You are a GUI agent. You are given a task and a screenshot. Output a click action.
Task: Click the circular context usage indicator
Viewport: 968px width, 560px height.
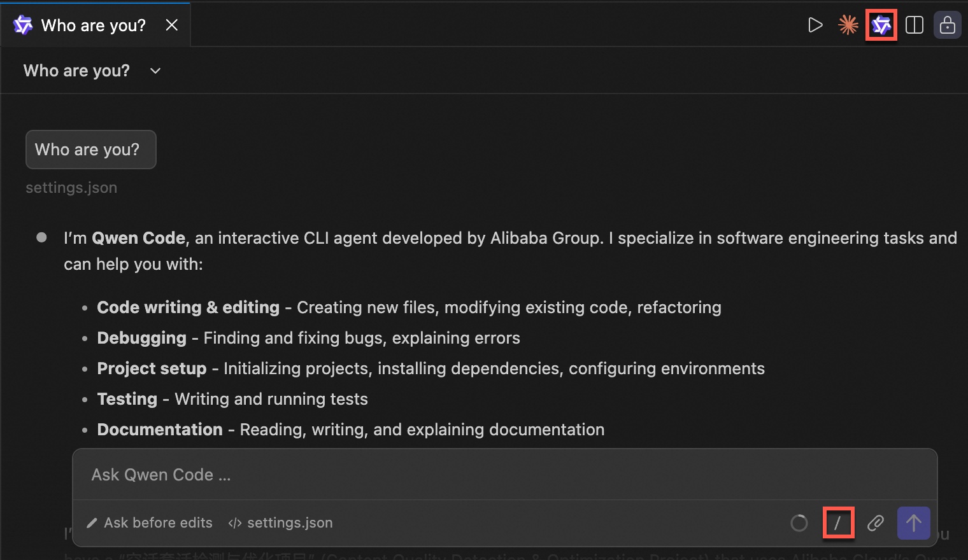click(x=799, y=523)
